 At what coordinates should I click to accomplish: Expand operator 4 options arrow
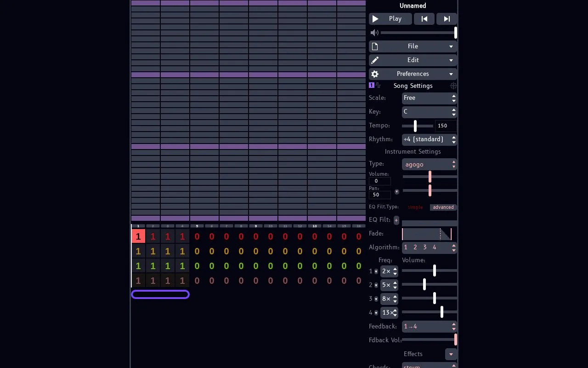pos(376,313)
